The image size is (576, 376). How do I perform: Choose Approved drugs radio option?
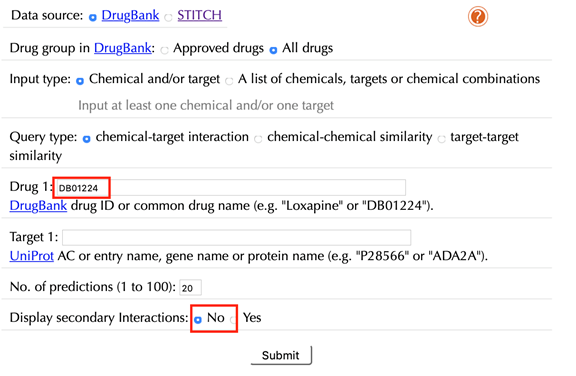point(165,50)
